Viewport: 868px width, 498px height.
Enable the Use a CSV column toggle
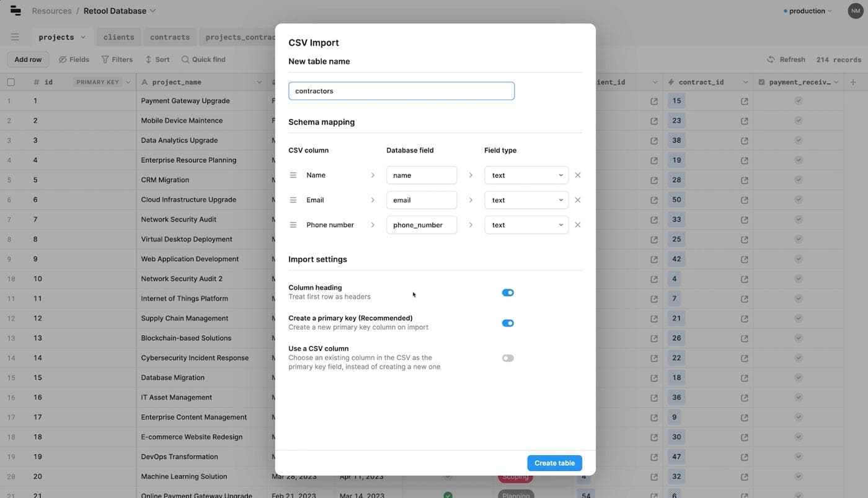[508, 358]
